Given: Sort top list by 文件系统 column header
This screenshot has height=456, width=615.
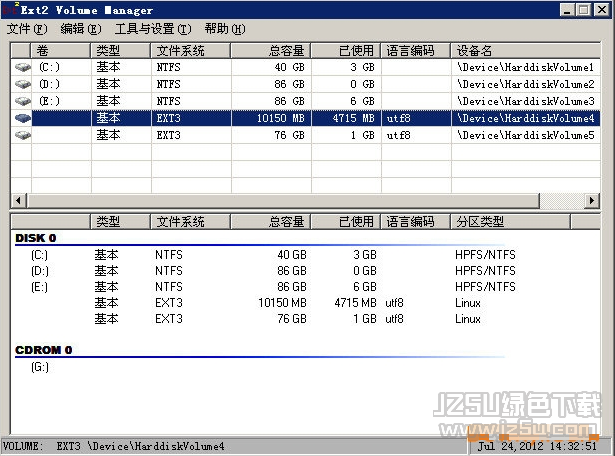Looking at the screenshot, I should pos(191,51).
